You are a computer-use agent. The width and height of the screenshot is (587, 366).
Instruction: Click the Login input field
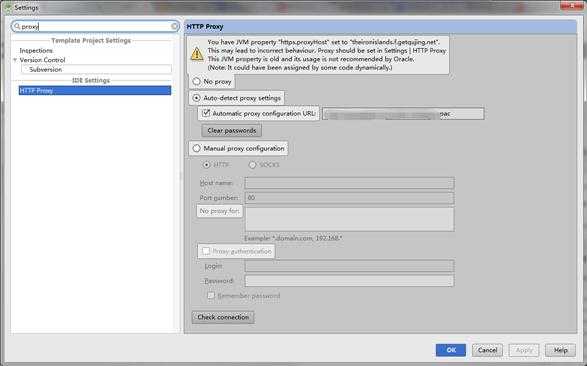click(349, 266)
